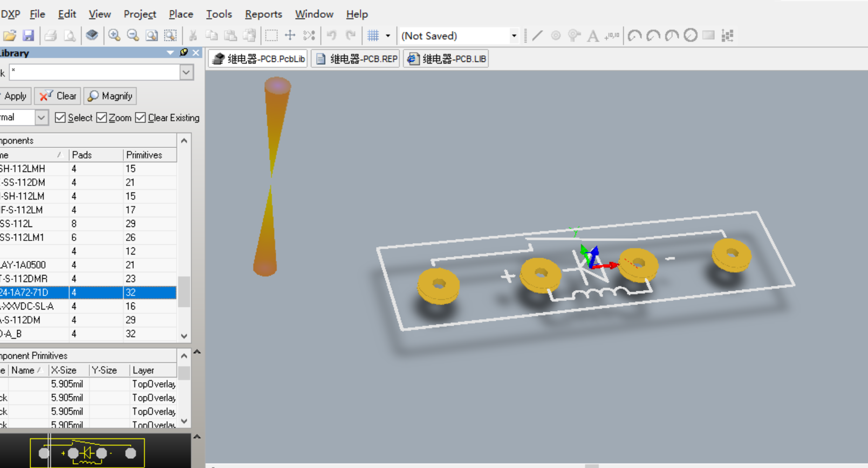
Task: Toggle the Select checkbox
Action: click(x=60, y=118)
